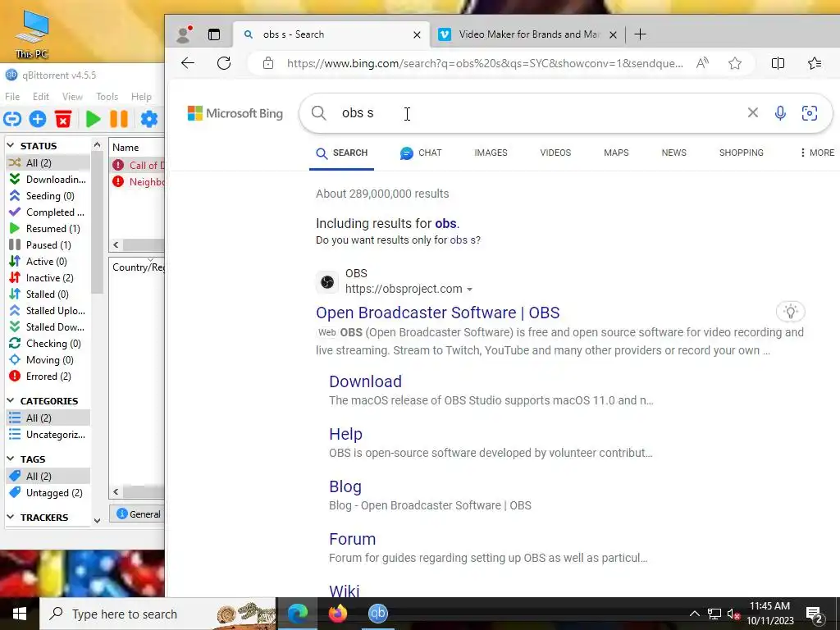840x630 pixels.
Task: Open the Open Broadcaster Software | OBS link
Action: [x=438, y=313]
